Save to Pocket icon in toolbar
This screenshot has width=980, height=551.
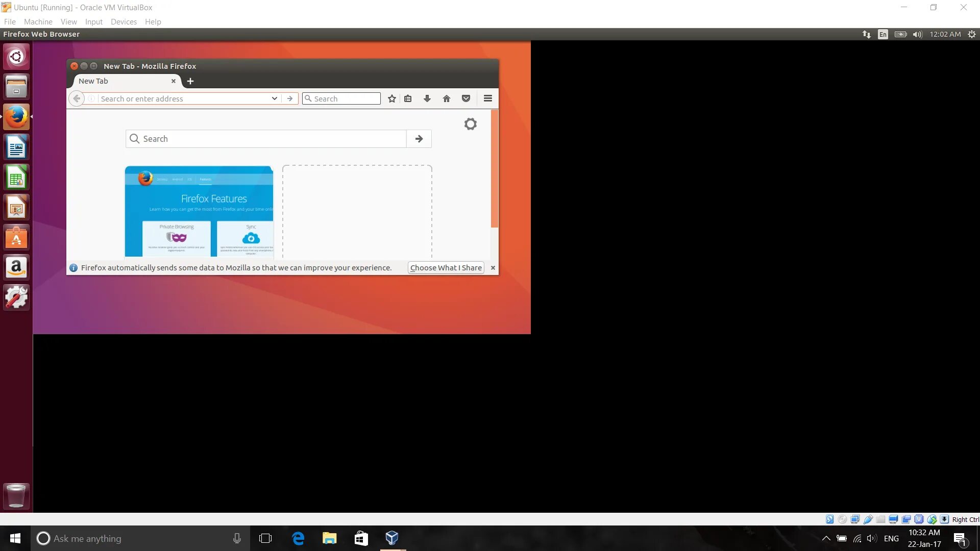(x=466, y=98)
